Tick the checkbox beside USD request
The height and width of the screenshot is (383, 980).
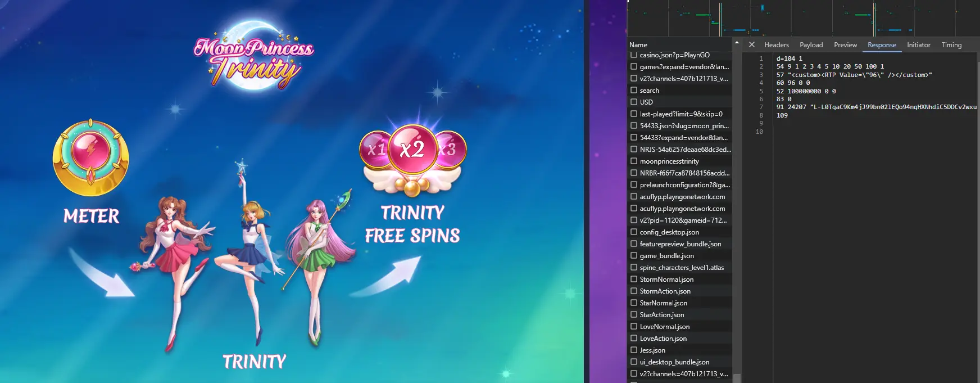click(x=634, y=102)
